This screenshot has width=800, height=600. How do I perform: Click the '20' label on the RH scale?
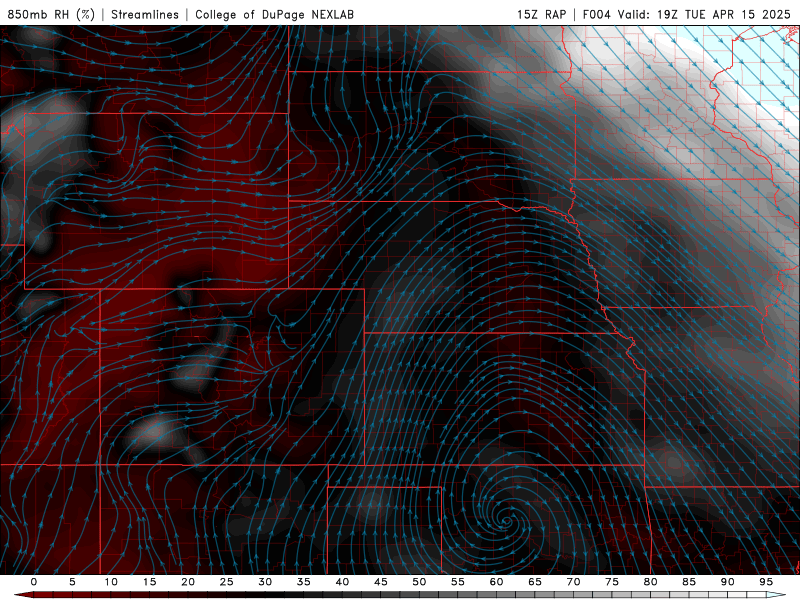188,582
